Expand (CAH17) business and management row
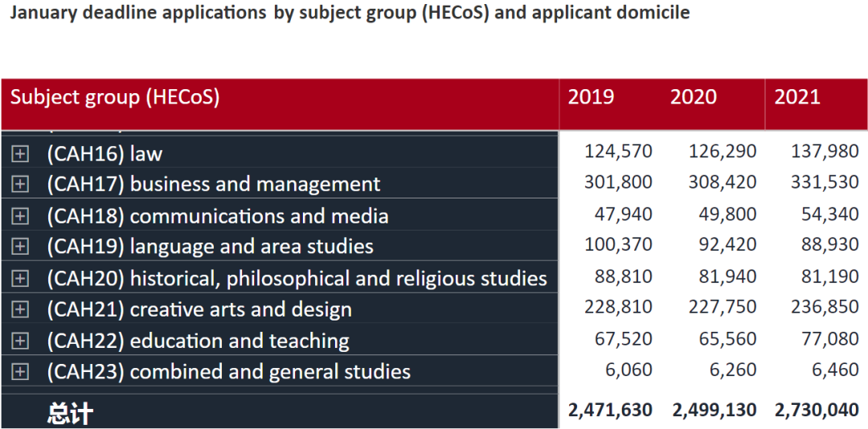 pos(20,184)
